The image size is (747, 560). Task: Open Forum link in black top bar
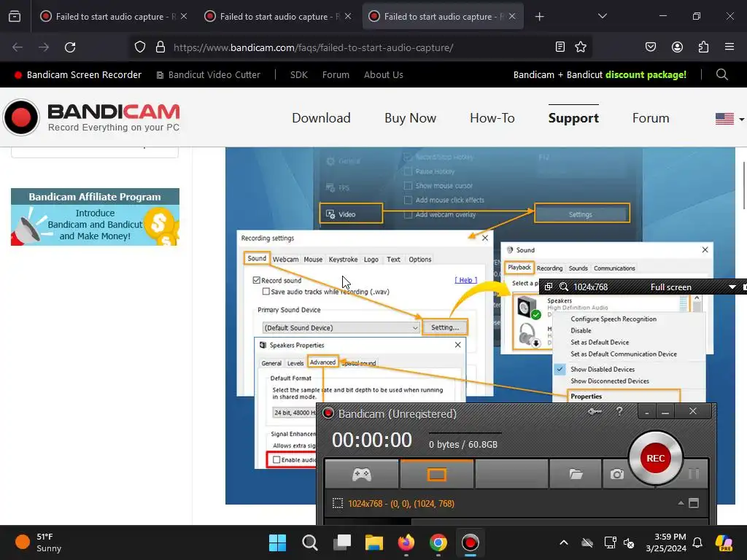tap(336, 75)
